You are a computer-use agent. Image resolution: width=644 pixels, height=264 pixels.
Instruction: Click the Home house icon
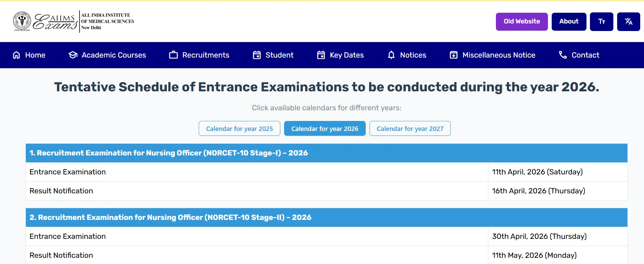(x=17, y=55)
